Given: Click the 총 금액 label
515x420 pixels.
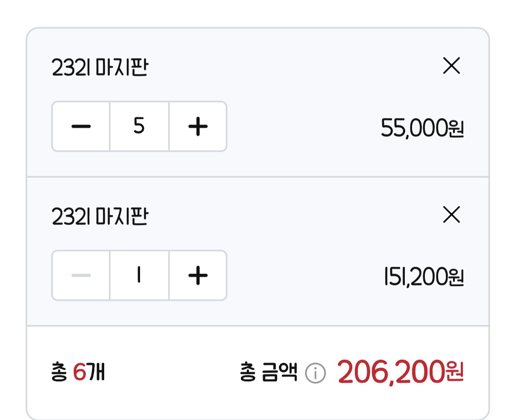Looking at the screenshot, I should point(268,373).
